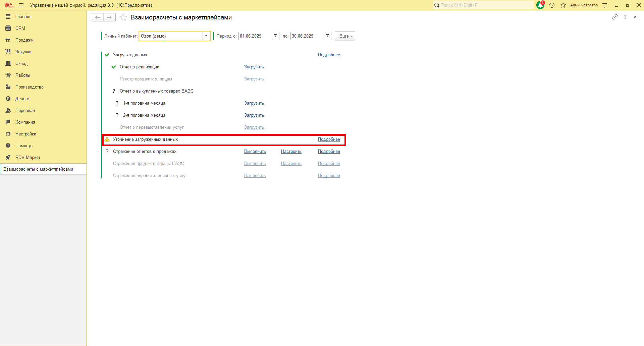This screenshot has width=644, height=346.
Task: Expand the Личный кабинет dropdown
Action: coord(206,36)
